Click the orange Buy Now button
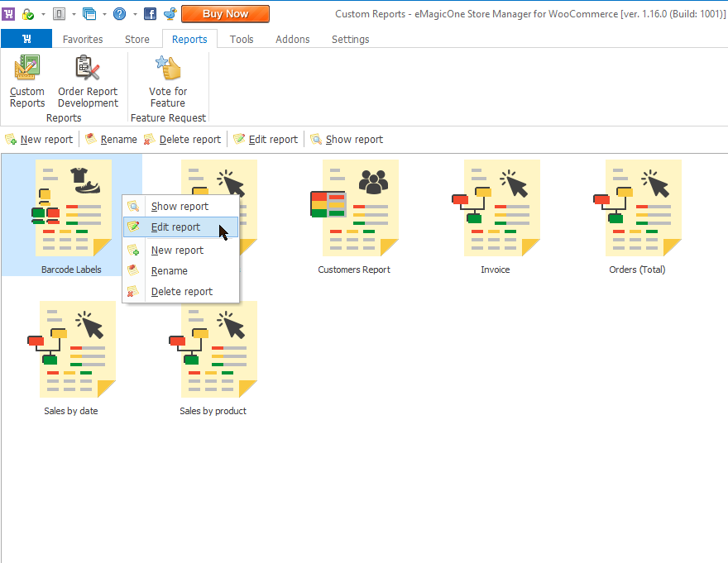The image size is (728, 563). click(225, 14)
